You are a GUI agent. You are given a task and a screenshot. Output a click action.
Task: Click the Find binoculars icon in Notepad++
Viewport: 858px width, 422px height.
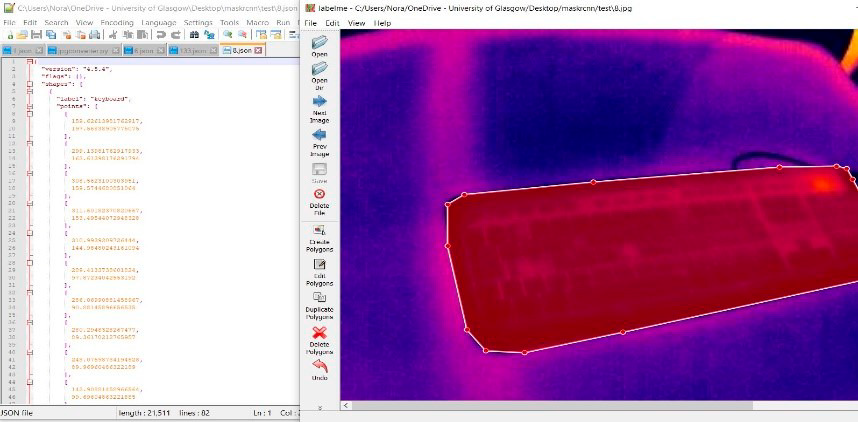194,35
